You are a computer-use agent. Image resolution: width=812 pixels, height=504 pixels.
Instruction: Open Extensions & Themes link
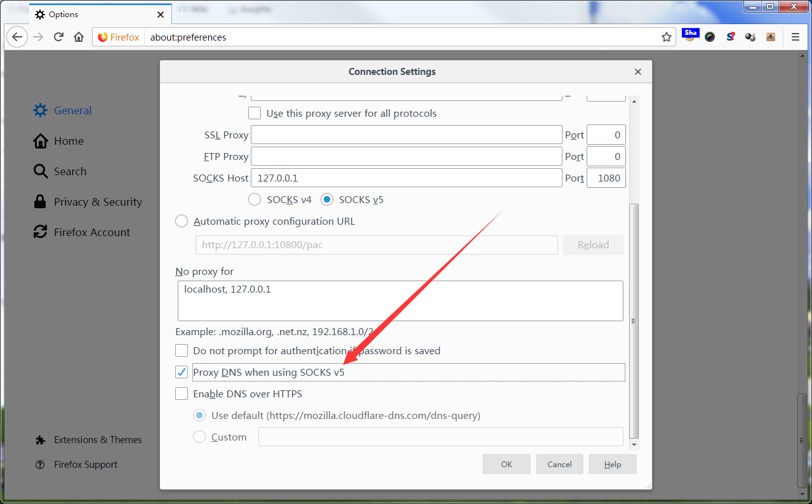(89, 440)
